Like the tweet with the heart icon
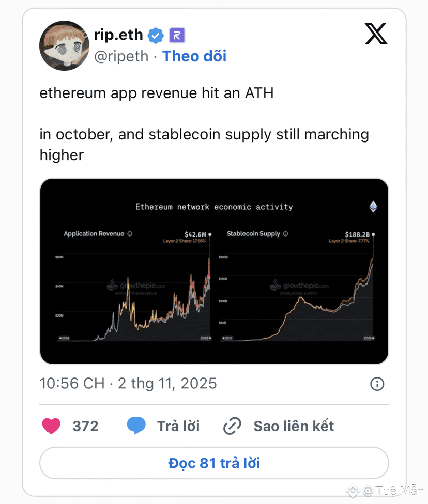The width and height of the screenshot is (428, 504). point(51,426)
